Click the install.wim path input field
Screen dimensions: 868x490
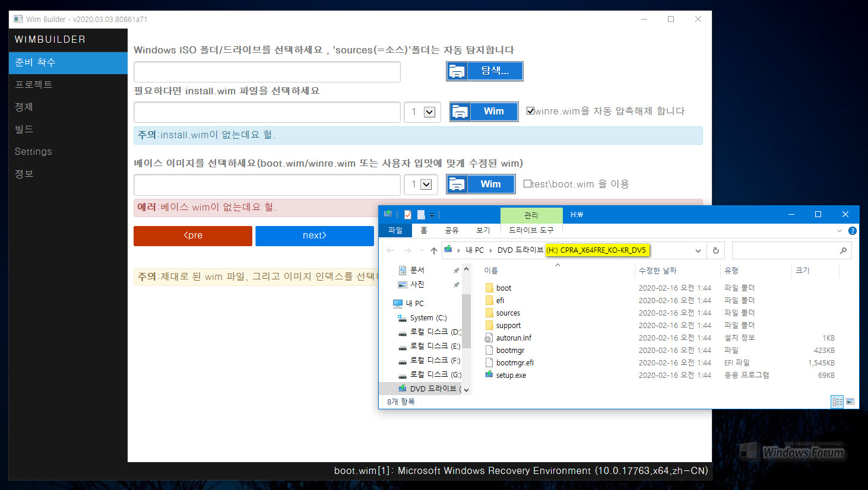(x=267, y=112)
